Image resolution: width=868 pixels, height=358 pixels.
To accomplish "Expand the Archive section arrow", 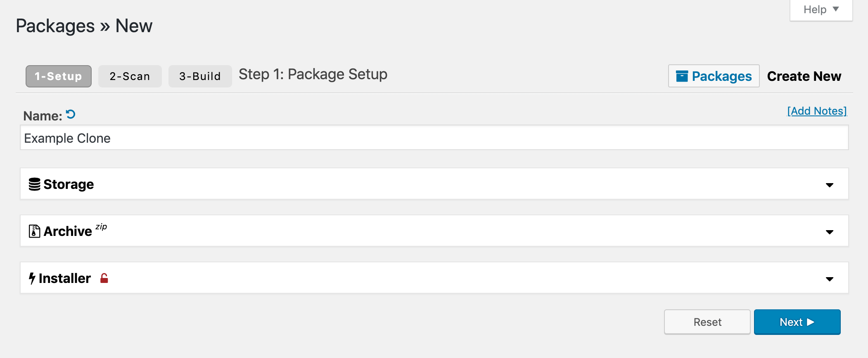I will tap(829, 232).
